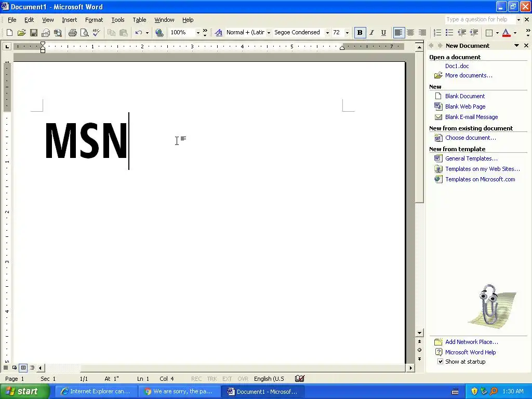Click the Undo arrow icon
The image size is (532, 399).
(138, 33)
